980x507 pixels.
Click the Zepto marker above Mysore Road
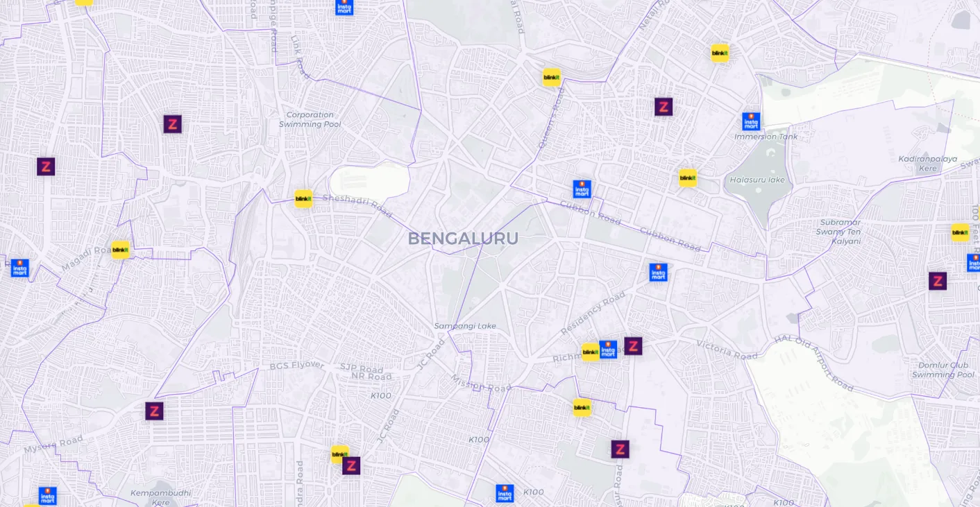tap(154, 411)
